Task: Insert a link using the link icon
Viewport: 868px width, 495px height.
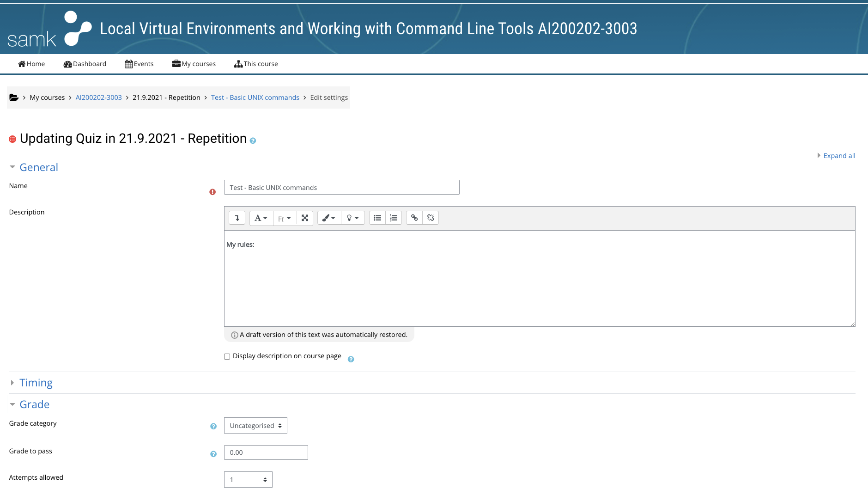Action: (x=414, y=218)
